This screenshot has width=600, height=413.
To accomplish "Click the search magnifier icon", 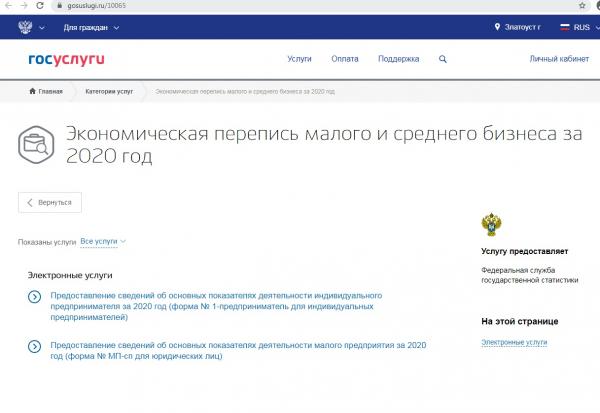I will (443, 59).
